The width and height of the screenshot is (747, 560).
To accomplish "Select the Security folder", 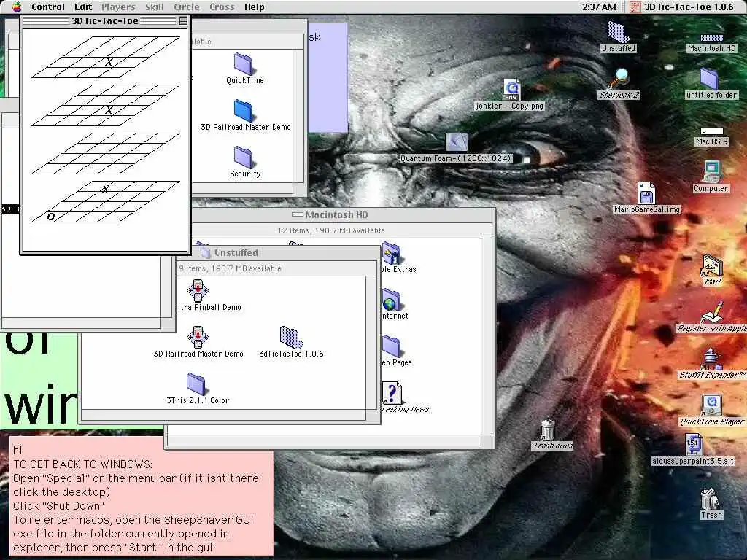I will click(245, 163).
